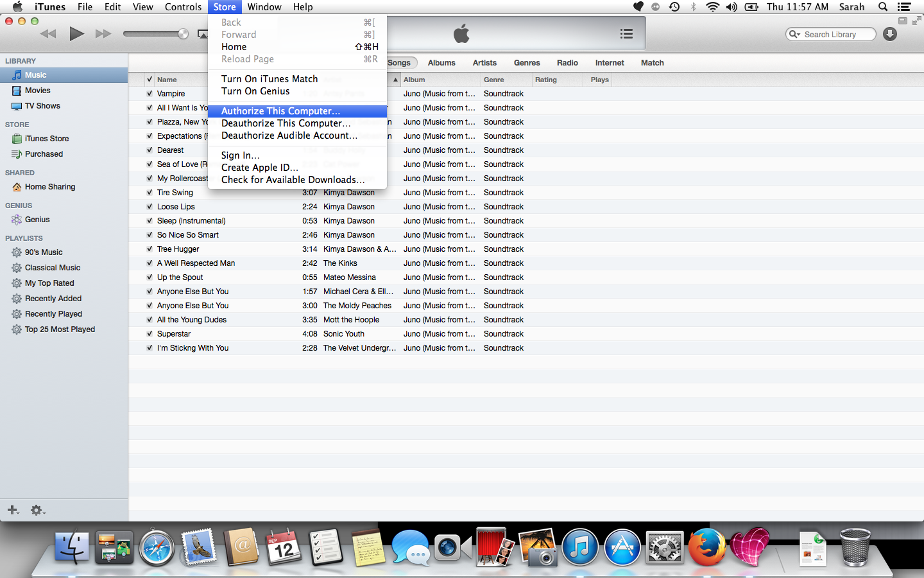Open the Up Next list icon
Viewport: 924px width, 578px height.
click(626, 33)
